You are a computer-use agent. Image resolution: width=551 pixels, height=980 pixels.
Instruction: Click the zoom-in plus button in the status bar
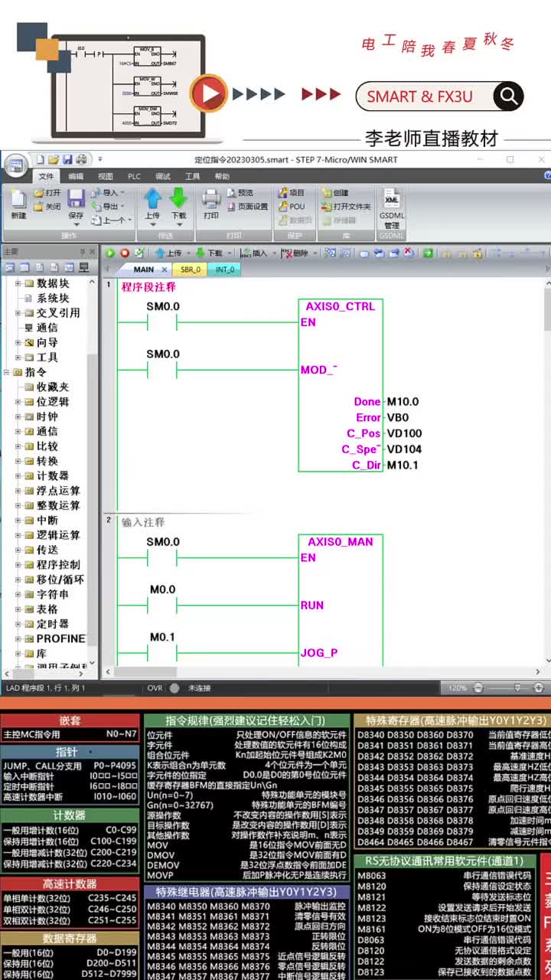click(539, 688)
